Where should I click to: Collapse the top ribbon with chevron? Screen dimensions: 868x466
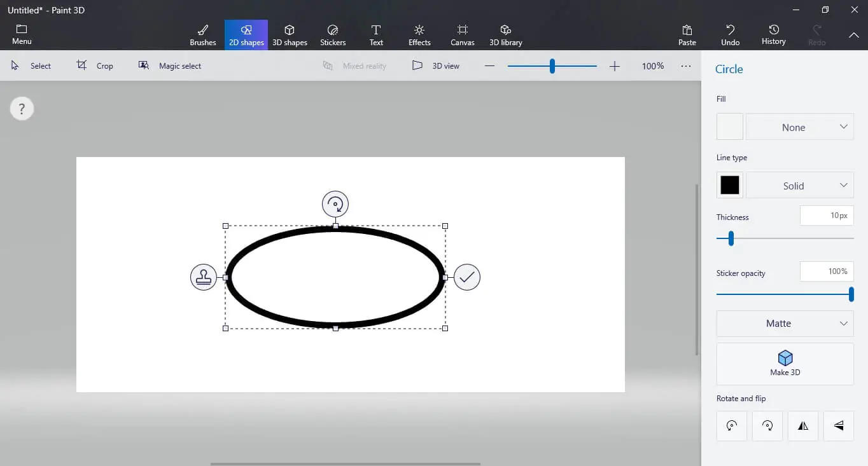coord(854,35)
